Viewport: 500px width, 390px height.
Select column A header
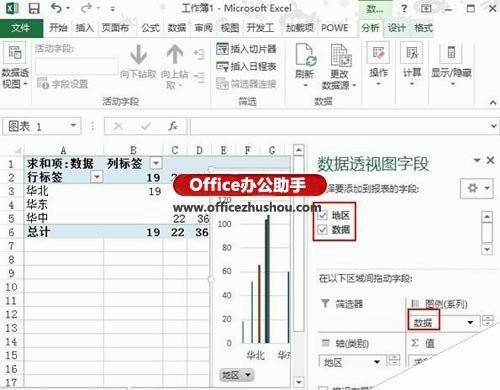pyautogui.click(x=63, y=150)
